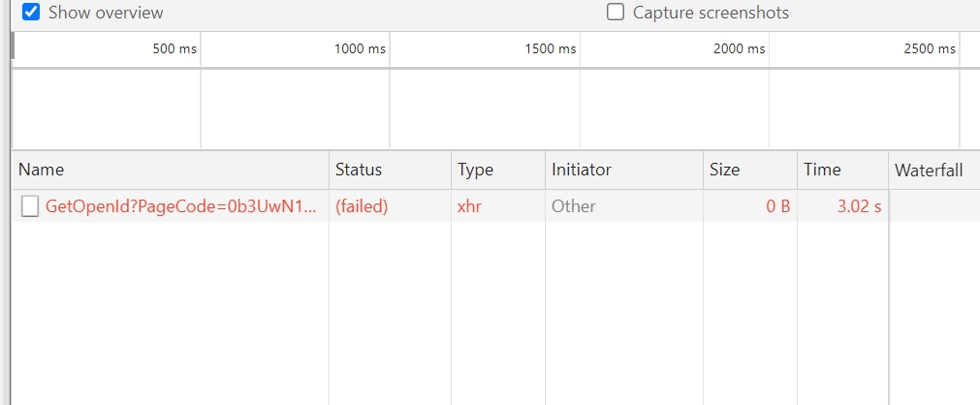Click the 0 B size cell
The height and width of the screenshot is (405, 980).
(778, 207)
